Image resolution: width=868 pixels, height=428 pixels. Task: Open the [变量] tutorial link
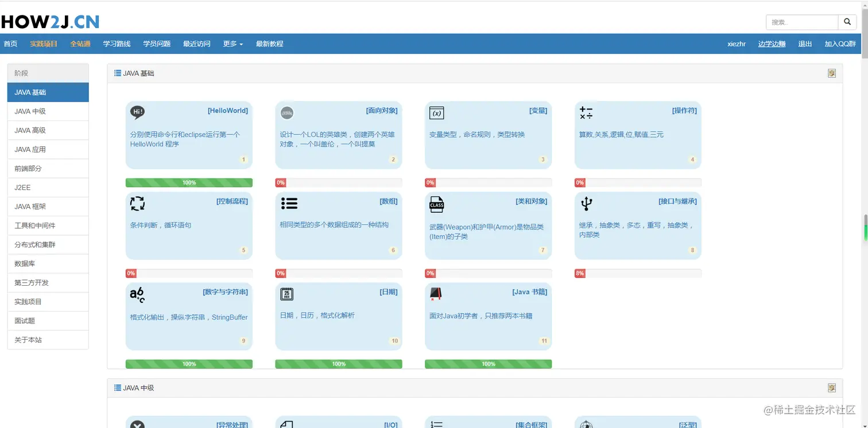click(x=538, y=110)
